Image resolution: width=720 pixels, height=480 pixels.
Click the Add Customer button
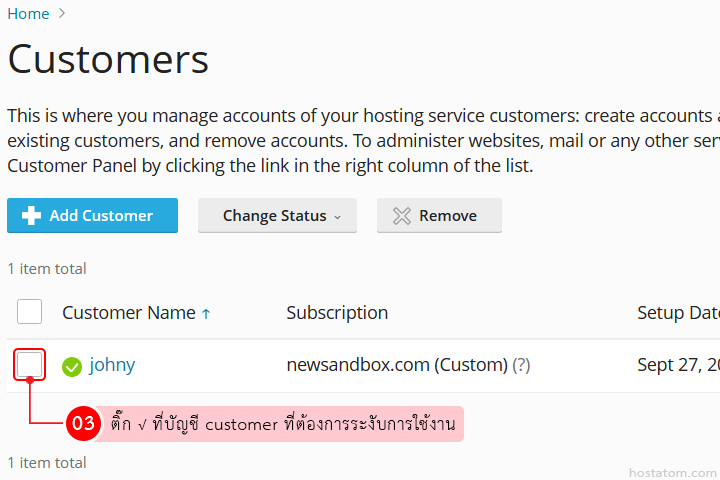tap(92, 215)
